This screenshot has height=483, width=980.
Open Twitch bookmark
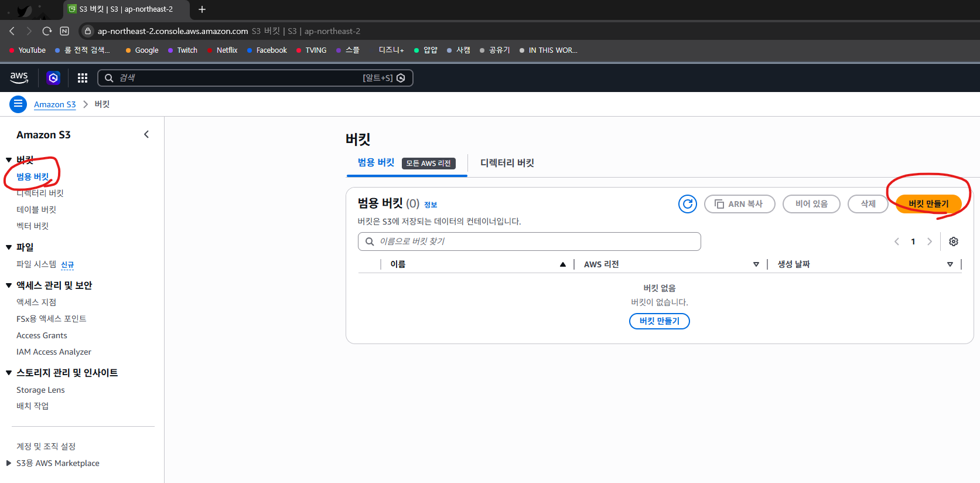click(183, 50)
